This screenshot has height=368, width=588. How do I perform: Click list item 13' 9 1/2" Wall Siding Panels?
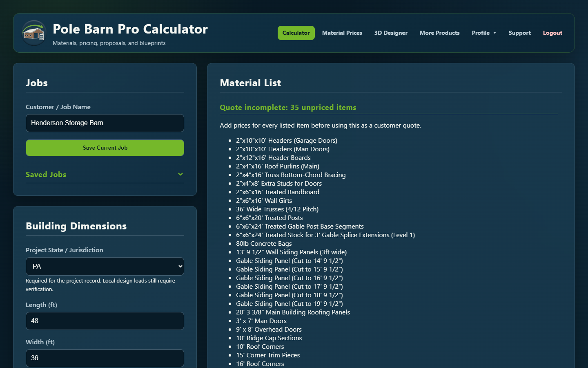(x=292, y=252)
